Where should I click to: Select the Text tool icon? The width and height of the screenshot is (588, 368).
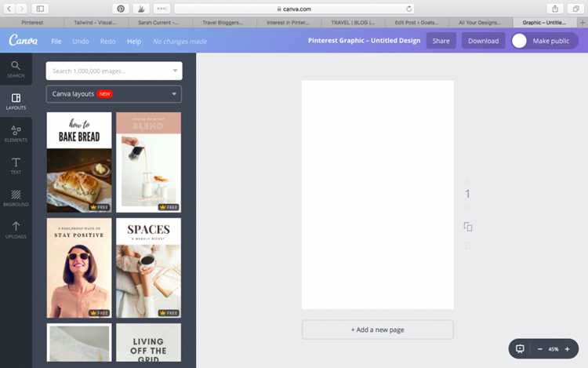16,162
